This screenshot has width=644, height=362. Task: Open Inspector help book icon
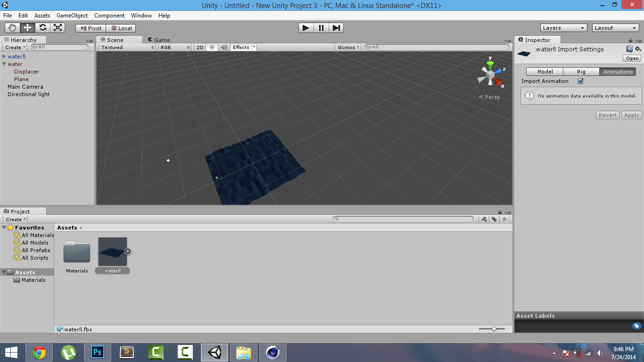coord(629,49)
